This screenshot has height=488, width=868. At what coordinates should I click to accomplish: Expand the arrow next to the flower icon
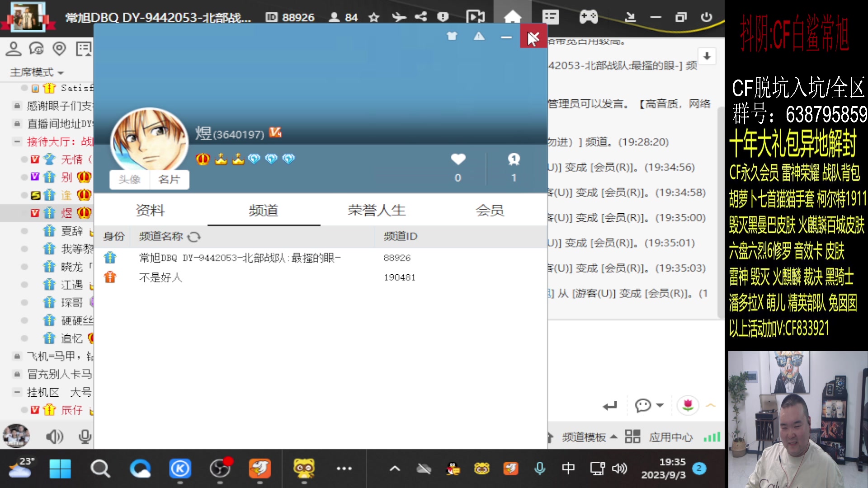pyautogui.click(x=711, y=405)
